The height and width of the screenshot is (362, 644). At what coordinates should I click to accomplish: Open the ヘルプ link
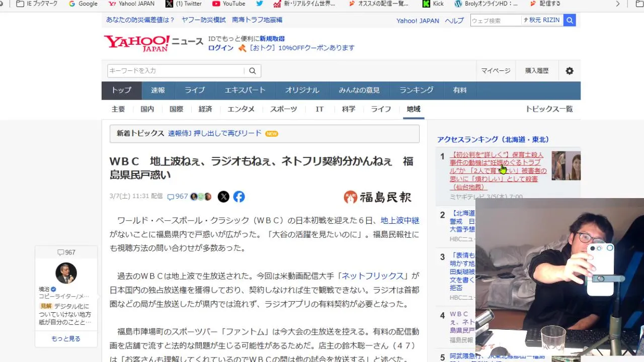454,21
